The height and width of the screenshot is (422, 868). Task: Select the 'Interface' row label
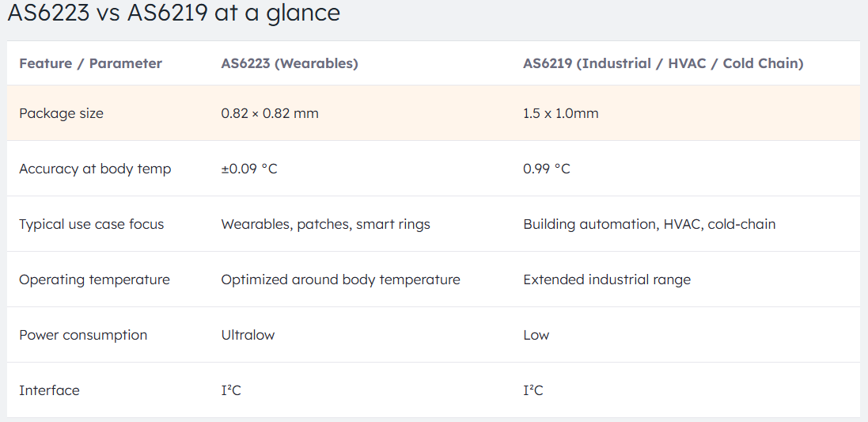pyautogui.click(x=49, y=390)
